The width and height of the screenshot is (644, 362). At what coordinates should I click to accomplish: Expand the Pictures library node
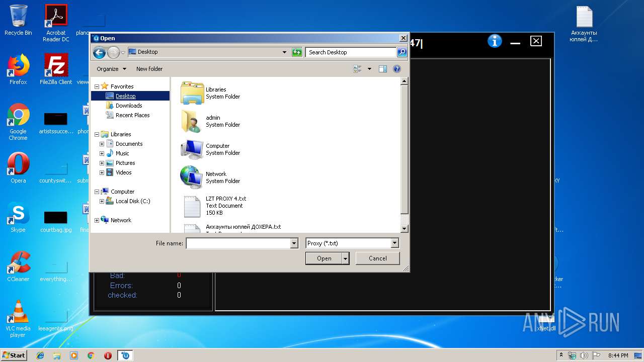click(x=102, y=163)
